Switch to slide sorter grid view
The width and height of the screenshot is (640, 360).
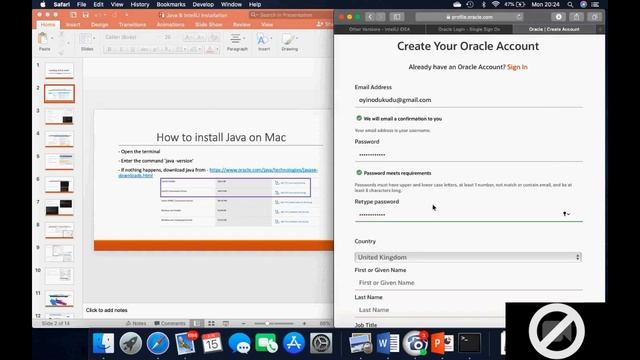211,323
